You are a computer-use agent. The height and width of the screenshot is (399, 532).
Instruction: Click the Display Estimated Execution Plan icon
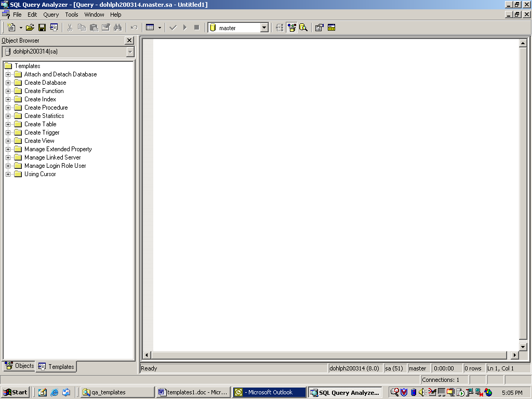280,28
